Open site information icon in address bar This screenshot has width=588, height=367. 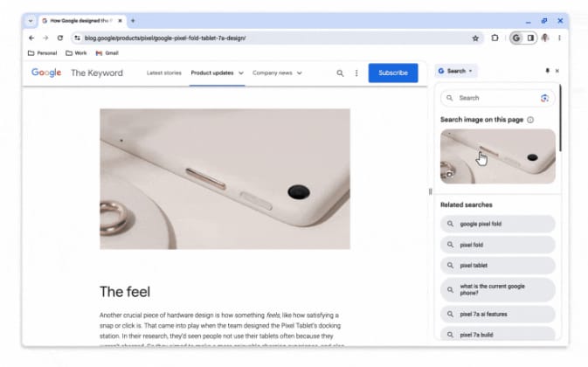pyautogui.click(x=77, y=38)
